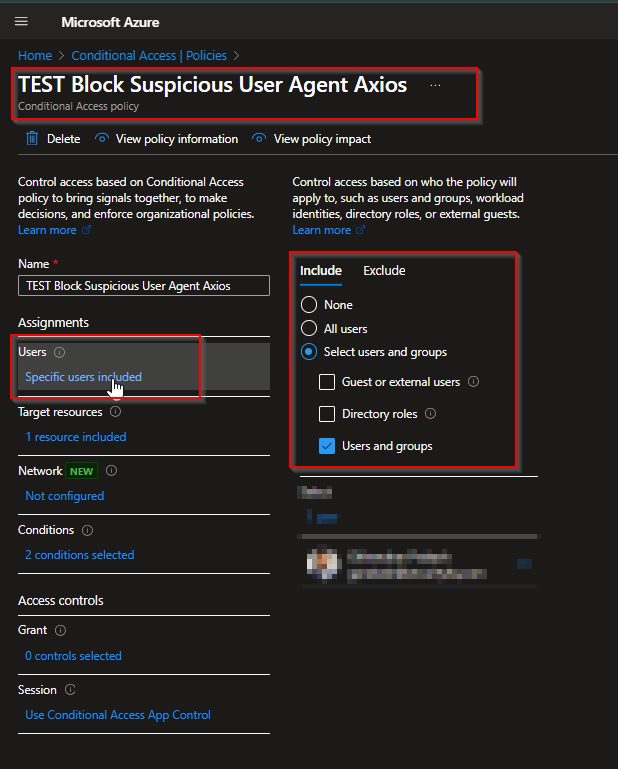Viewport: 618px width, 769px height.
Task: Click the View policy impact eye icon
Action: pos(260,139)
